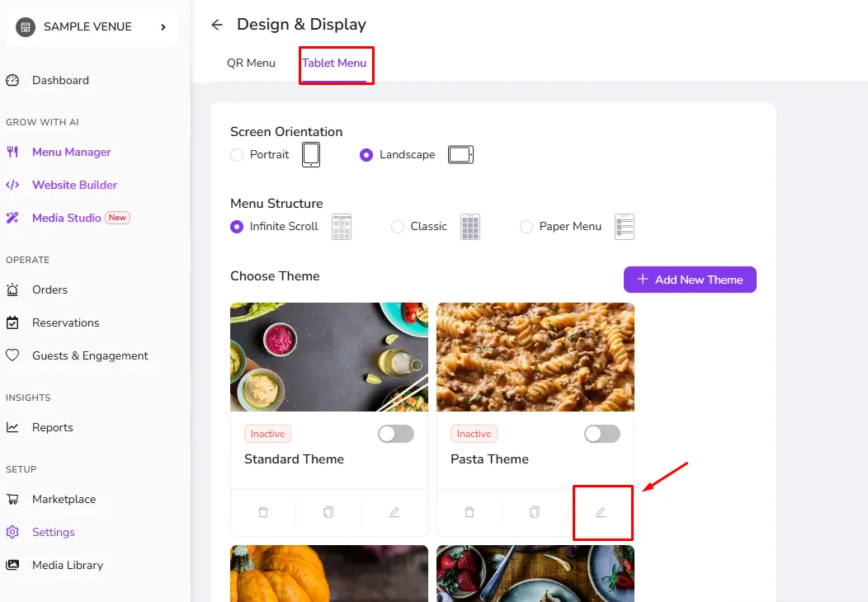Open Menu Manager from the sidebar
868x602 pixels.
pos(72,152)
